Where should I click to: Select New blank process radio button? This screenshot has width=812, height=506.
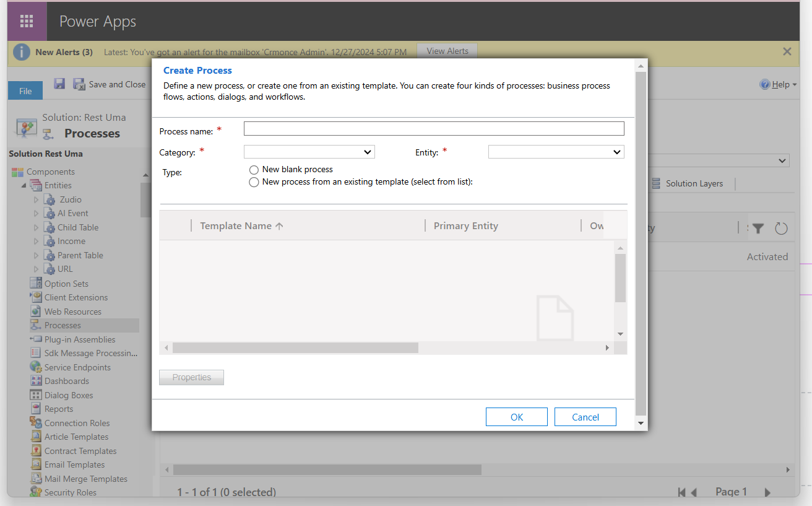[x=254, y=170]
